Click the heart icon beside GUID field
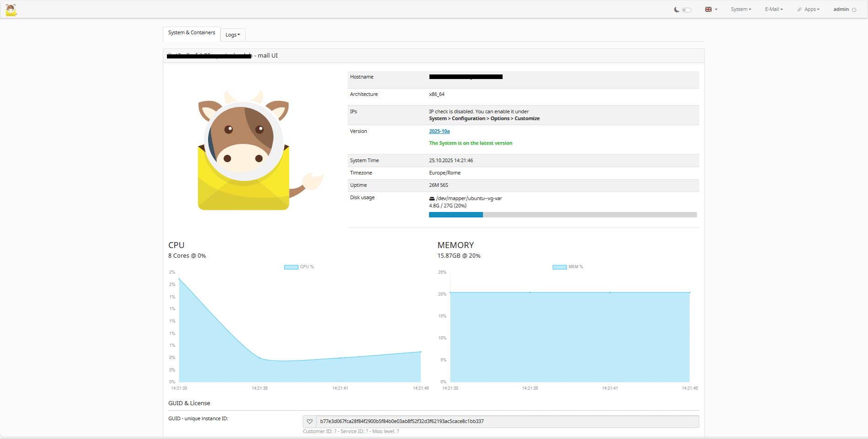Image resolution: width=868 pixels, height=439 pixels. coord(310,422)
